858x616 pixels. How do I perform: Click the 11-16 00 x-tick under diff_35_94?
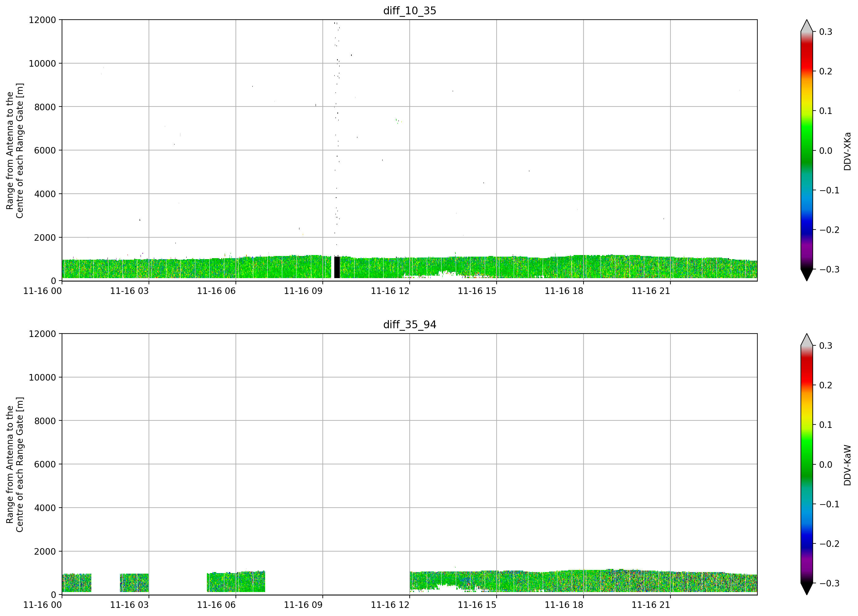[x=43, y=605]
